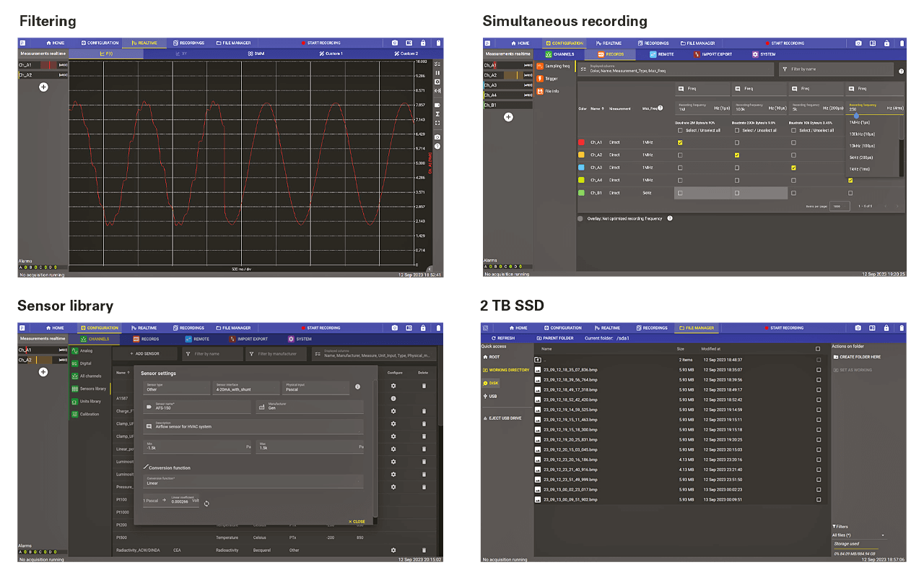924x578 pixels.
Task: Click Sensor name field containing AFS-150
Action: coord(197,407)
